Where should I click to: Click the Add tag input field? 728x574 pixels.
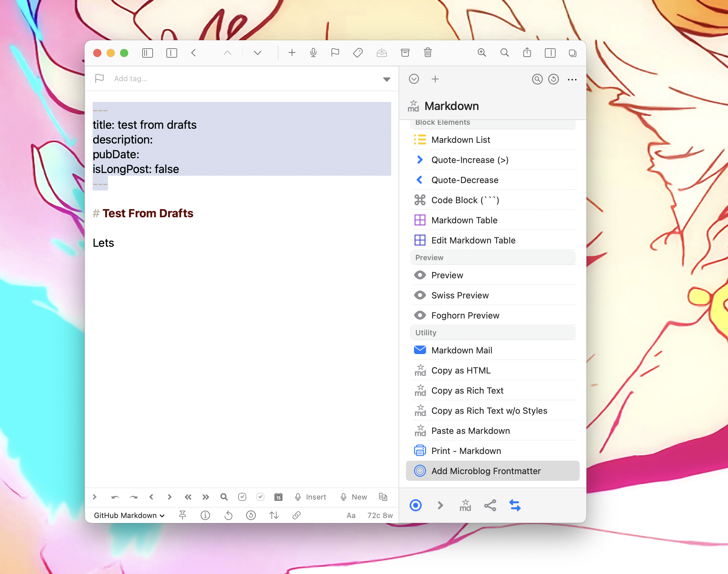pyautogui.click(x=246, y=79)
